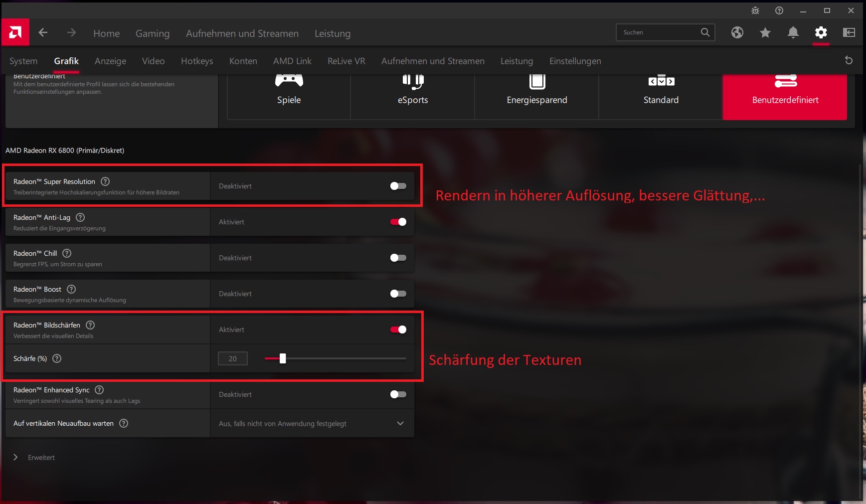Screen dimensions: 866x504
Task: Open settings Aufnehmen und Streamen tab
Action: 433,61
